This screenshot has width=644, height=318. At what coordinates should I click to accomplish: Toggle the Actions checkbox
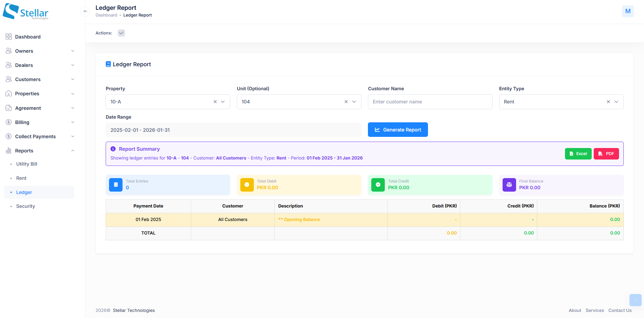point(121,33)
